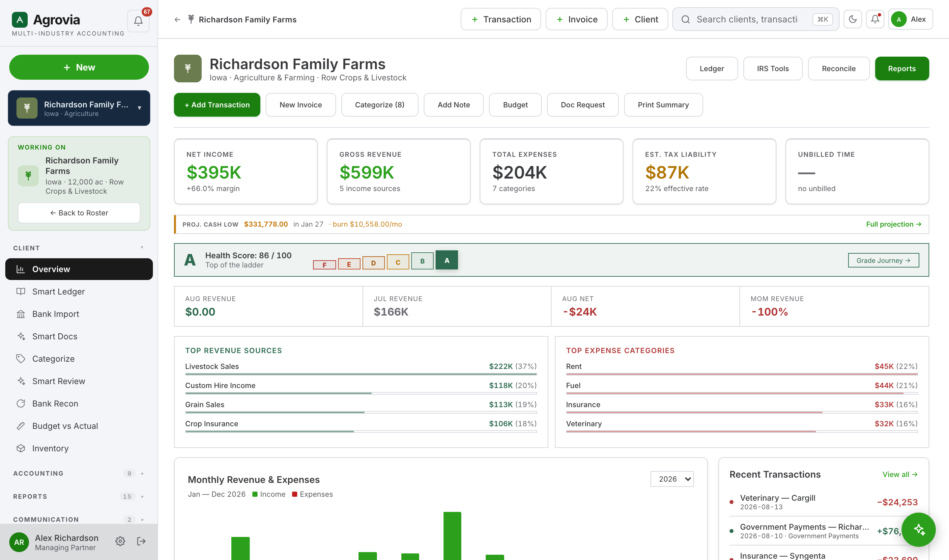This screenshot has width=949, height=560.
Task: Open Categorize (8) button
Action: point(379,105)
